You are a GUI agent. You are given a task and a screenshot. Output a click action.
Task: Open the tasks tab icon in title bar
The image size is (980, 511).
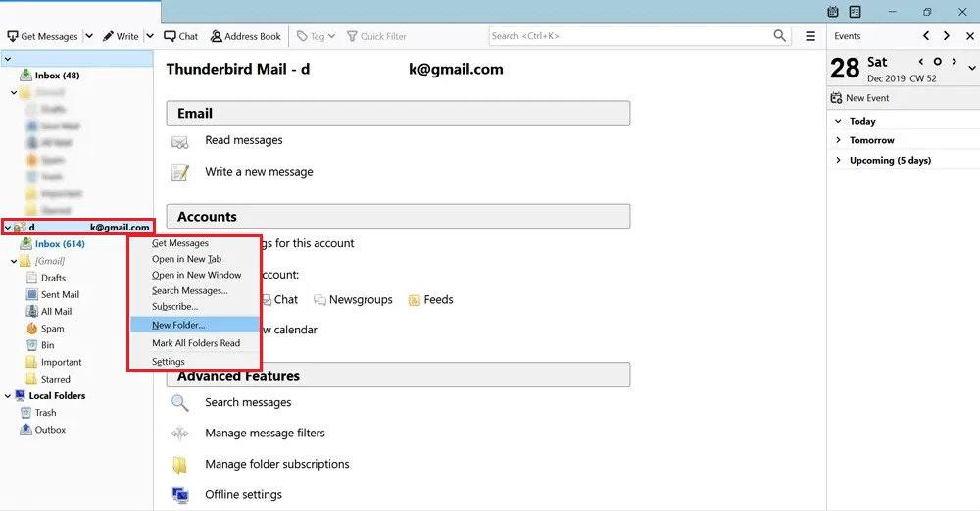coord(855,11)
